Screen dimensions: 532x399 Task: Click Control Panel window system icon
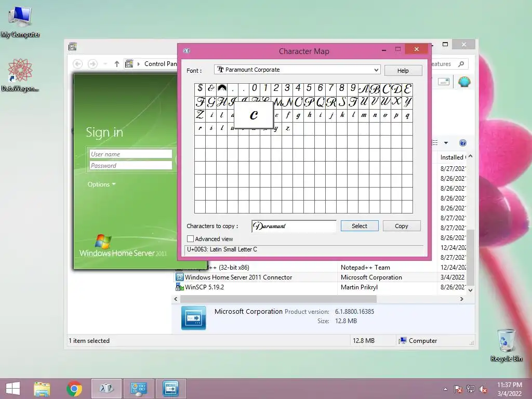tap(72, 46)
